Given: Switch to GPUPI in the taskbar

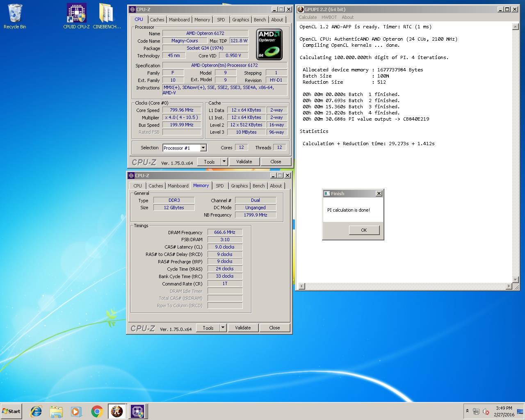Looking at the screenshot, I should (117, 411).
